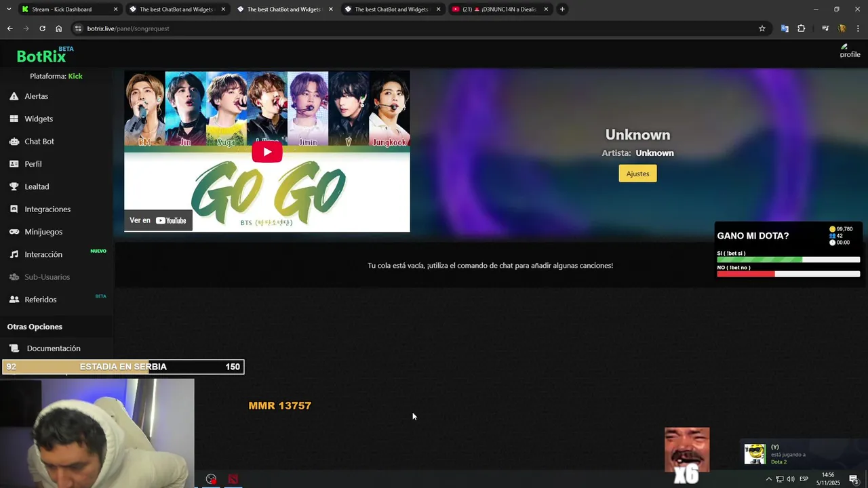
Task: Click the Sub-Usuarios people icon
Action: coord(14,277)
